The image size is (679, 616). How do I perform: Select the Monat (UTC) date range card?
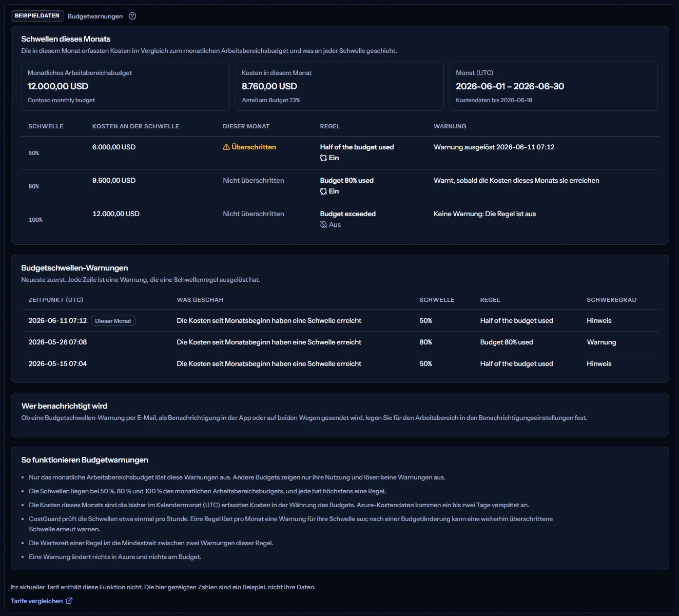point(553,86)
